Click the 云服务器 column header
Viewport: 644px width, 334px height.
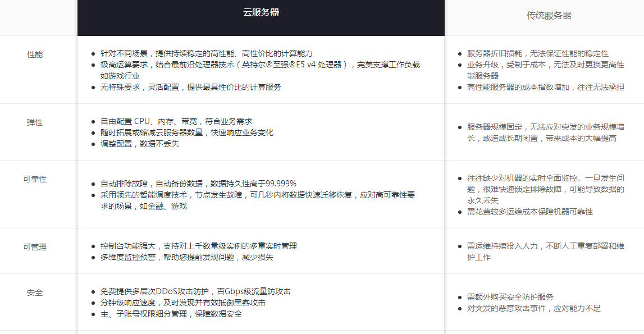pyautogui.click(x=261, y=12)
